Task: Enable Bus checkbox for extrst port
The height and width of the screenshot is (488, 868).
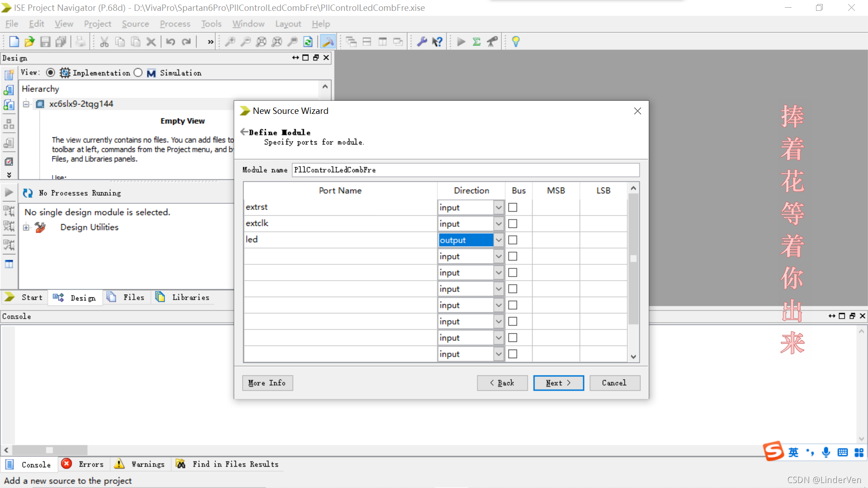Action: click(513, 207)
